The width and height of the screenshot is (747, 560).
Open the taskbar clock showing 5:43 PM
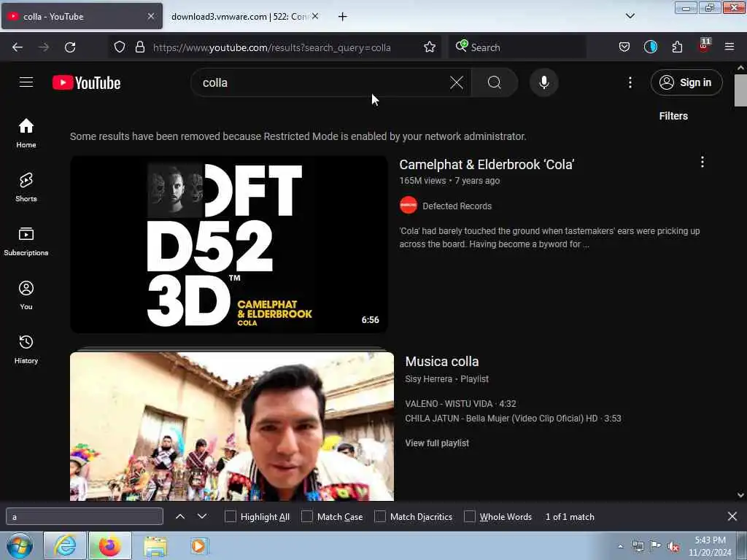coord(710,546)
